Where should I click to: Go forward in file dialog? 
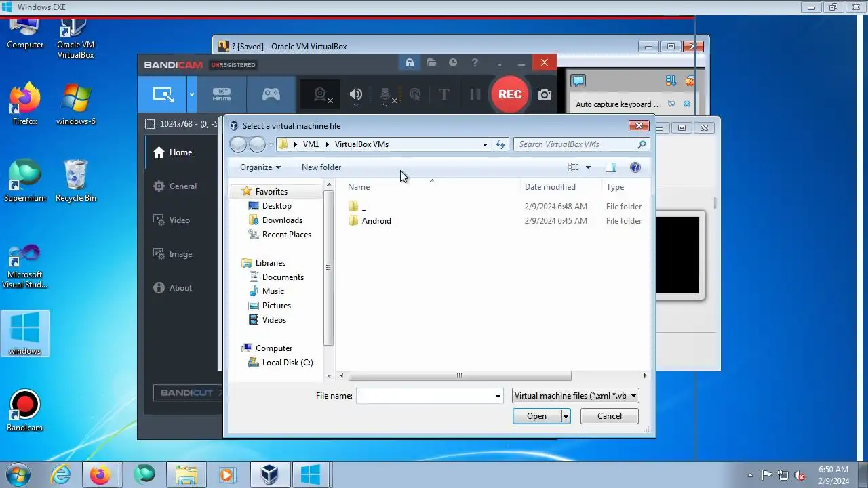[257, 144]
